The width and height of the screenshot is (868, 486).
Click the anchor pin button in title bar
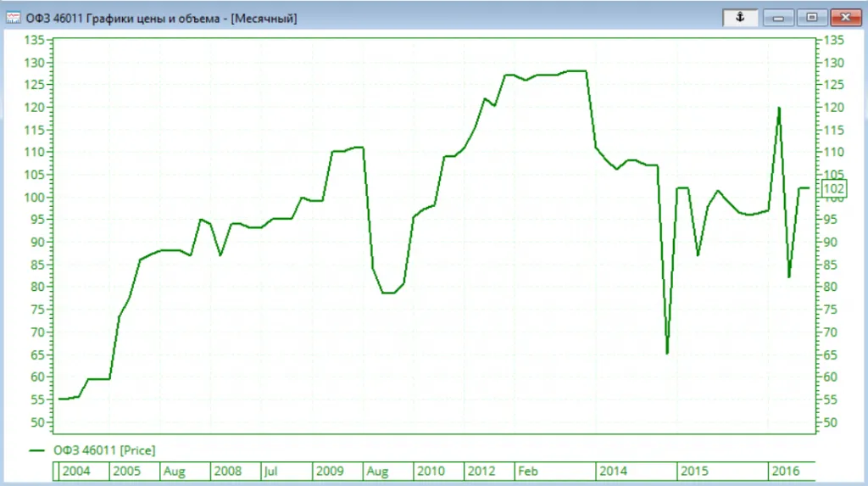(x=739, y=17)
